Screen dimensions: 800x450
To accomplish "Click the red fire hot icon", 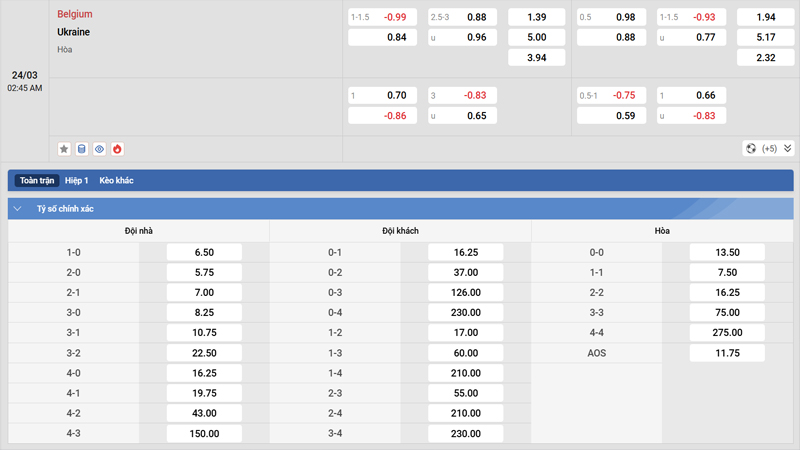I will [117, 149].
